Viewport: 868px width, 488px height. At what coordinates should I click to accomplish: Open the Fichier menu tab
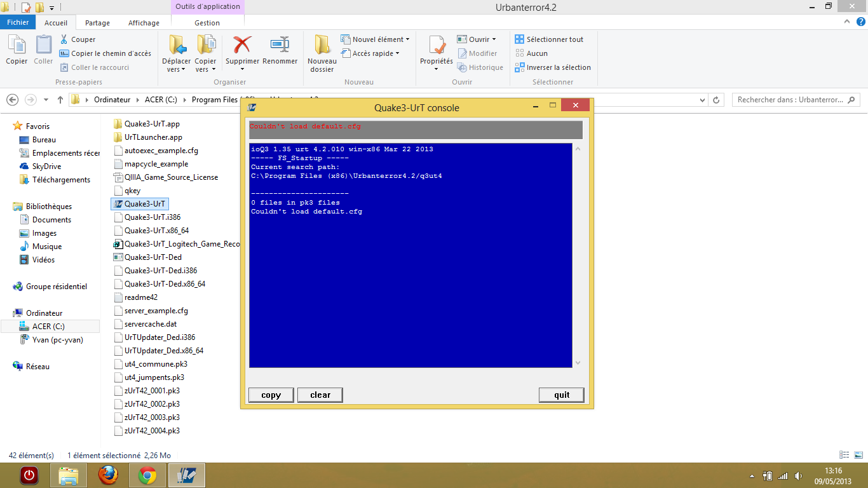18,22
